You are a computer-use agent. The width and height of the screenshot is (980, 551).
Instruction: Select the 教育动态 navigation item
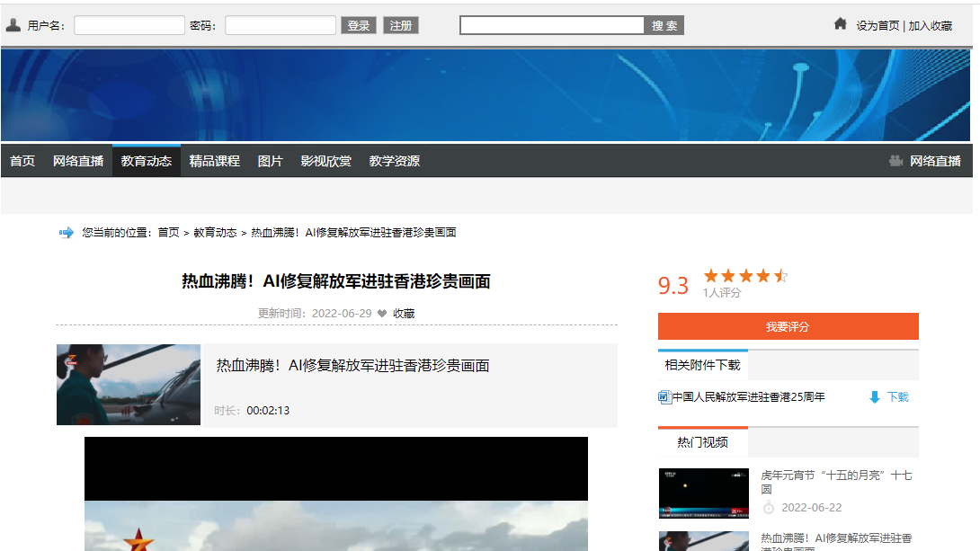pyautogui.click(x=147, y=161)
